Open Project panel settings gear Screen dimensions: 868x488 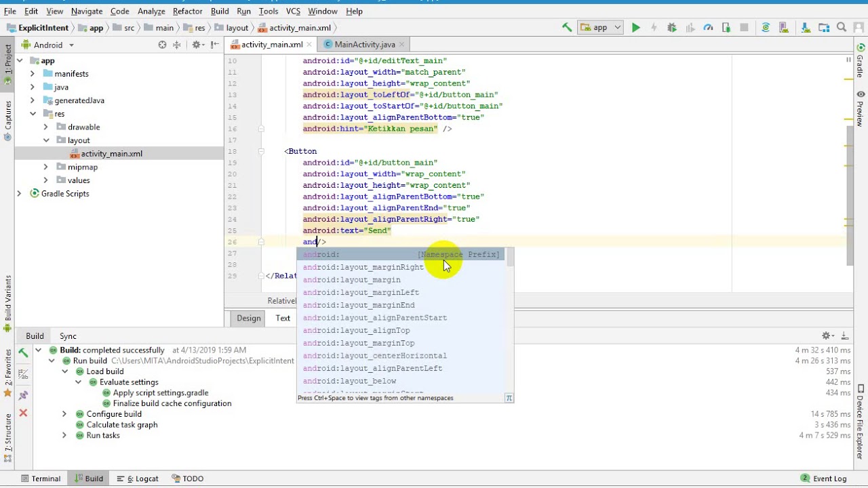197,45
